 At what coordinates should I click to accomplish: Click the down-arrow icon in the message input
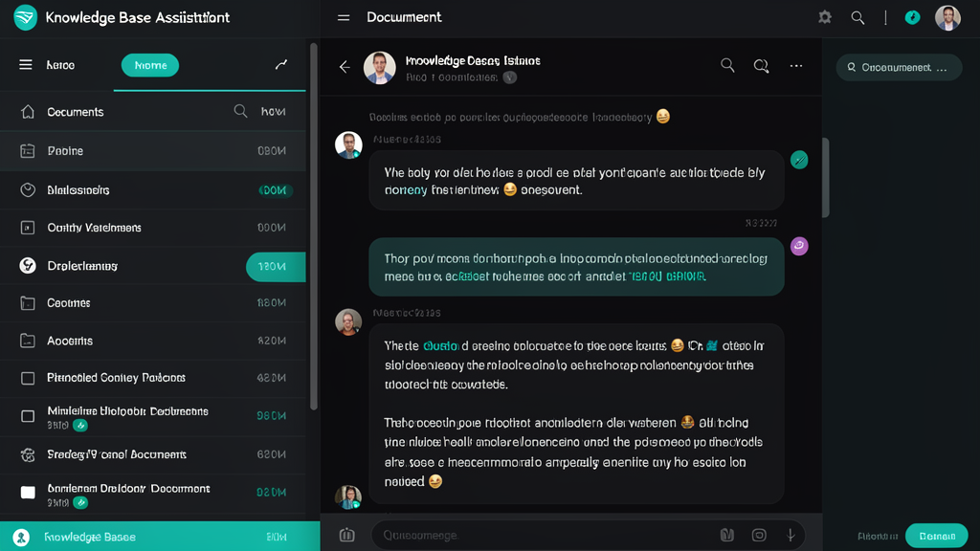coord(791,535)
